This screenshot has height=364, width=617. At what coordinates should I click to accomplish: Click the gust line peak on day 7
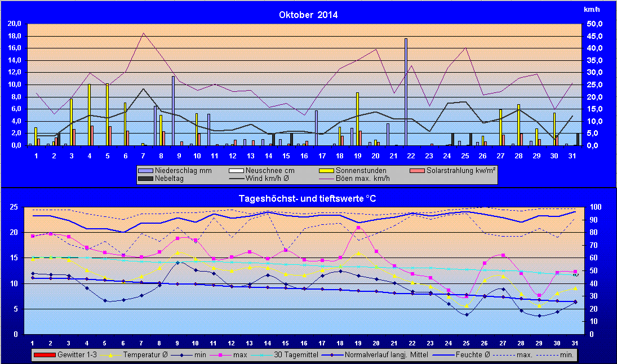144,33
